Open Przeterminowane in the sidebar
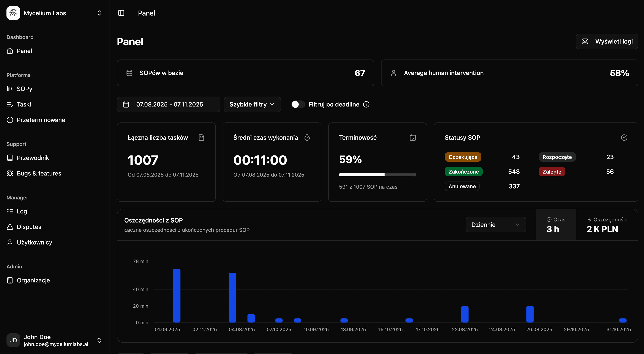The image size is (644, 354). click(41, 120)
